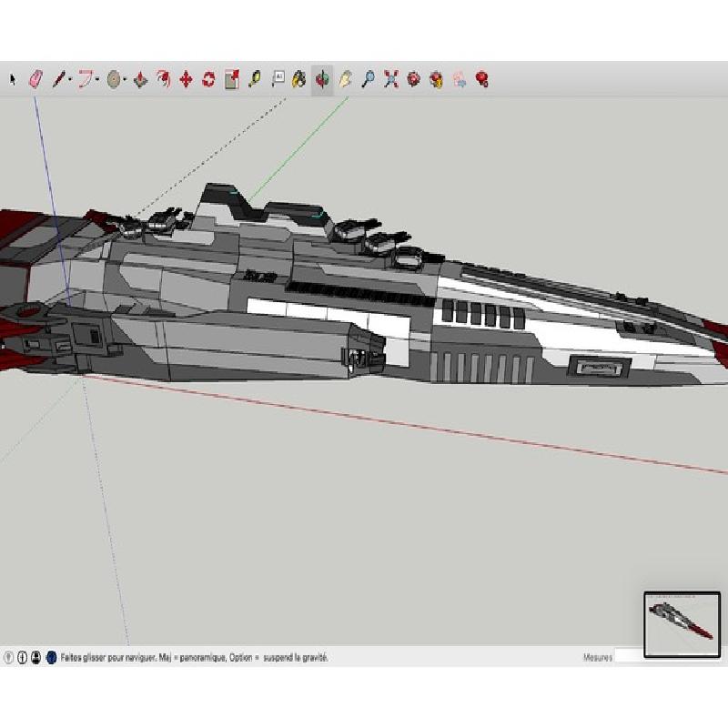Choose the Arc drawing tool
The image size is (728, 728).
tap(86, 80)
